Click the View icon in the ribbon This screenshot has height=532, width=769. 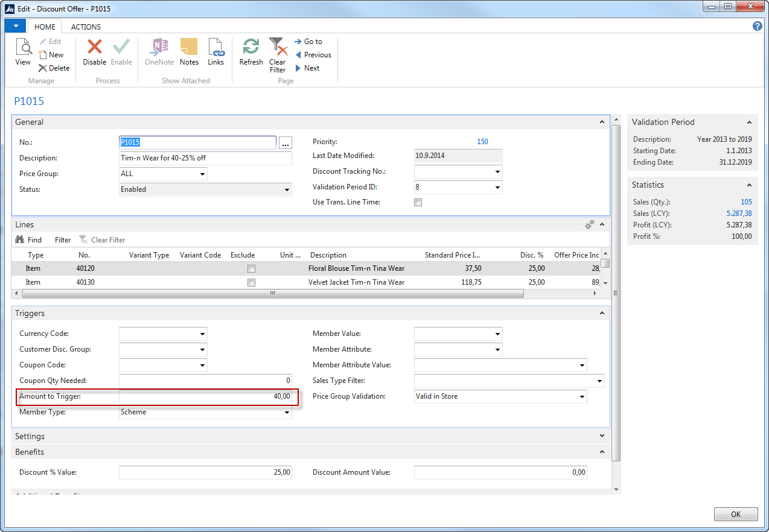[x=23, y=48]
